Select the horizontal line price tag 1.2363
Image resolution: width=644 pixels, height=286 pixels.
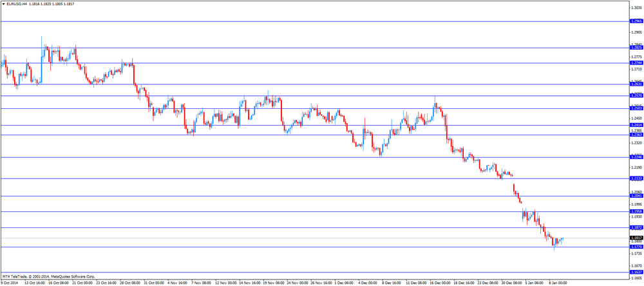click(x=636, y=135)
